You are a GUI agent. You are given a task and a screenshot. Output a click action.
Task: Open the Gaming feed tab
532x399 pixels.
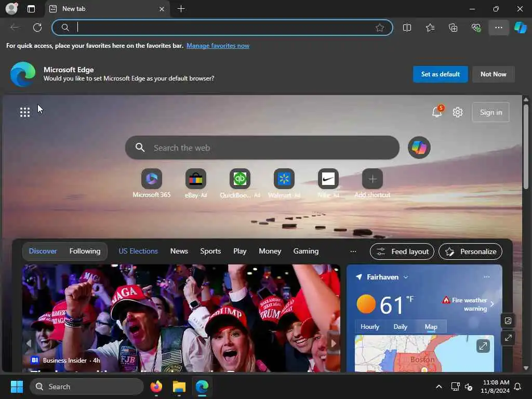pos(306,251)
